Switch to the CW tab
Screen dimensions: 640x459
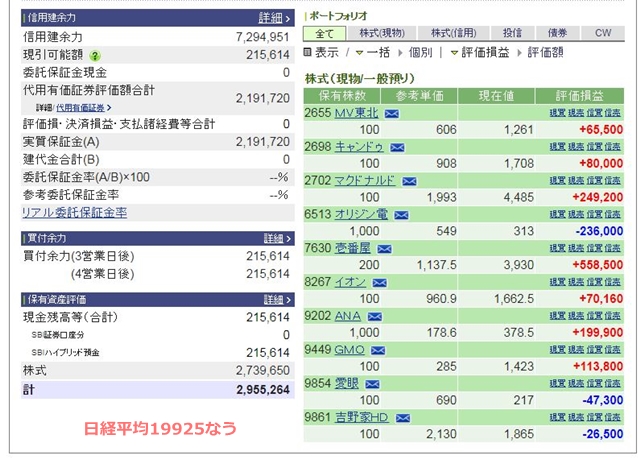point(603,33)
